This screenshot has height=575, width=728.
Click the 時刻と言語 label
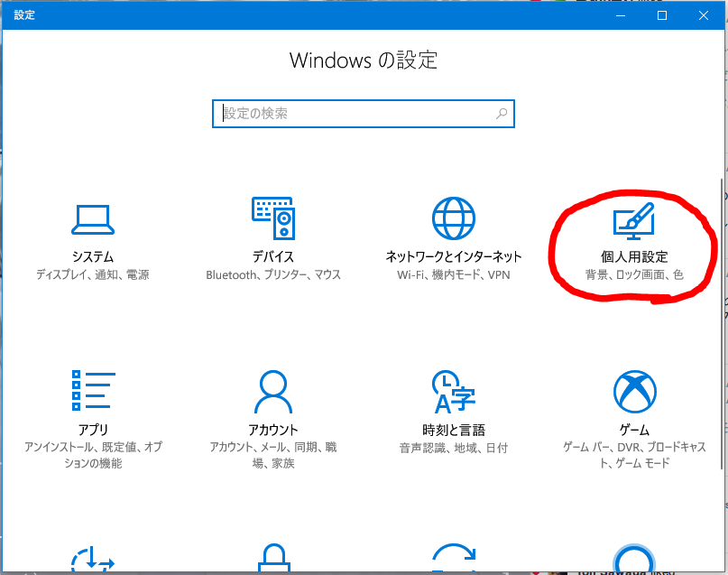pos(454,430)
